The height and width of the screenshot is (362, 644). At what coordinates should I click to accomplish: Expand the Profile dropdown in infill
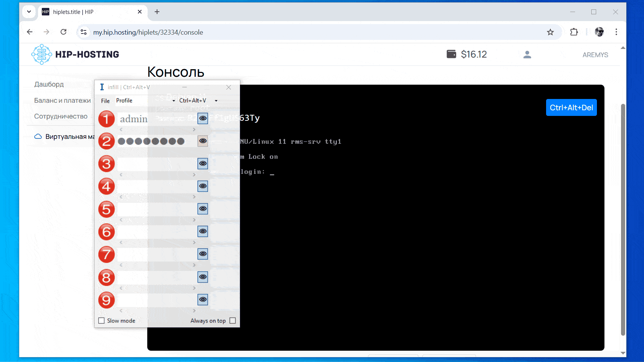tap(174, 101)
